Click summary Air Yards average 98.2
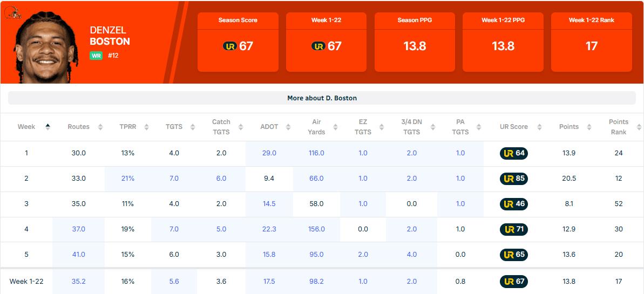Image resolution: width=644 pixels, height=294 pixels. pyautogui.click(x=316, y=282)
